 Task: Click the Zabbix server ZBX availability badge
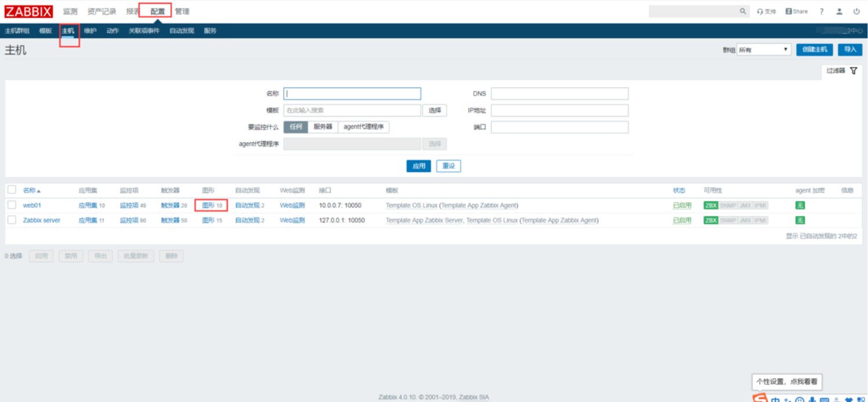(710, 220)
